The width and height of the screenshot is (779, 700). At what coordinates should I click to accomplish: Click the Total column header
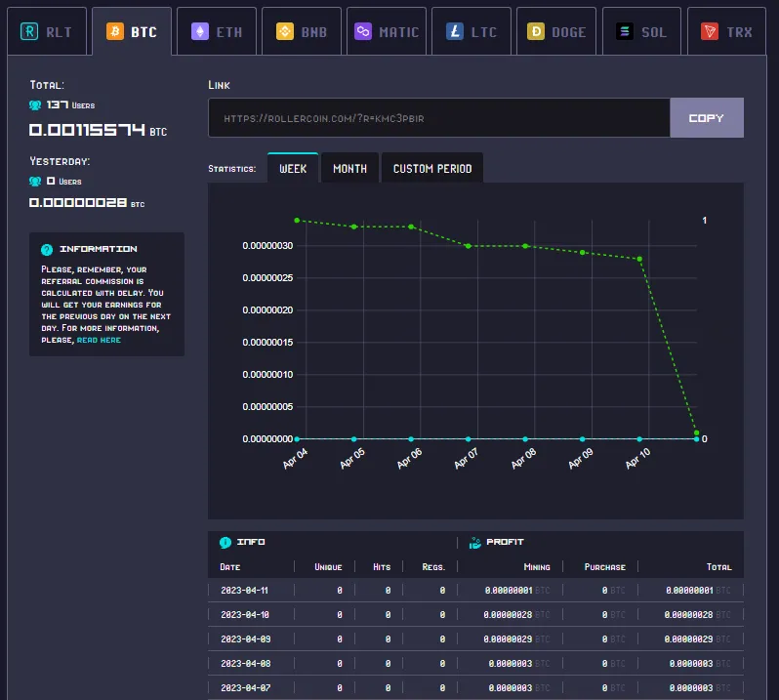(718, 567)
